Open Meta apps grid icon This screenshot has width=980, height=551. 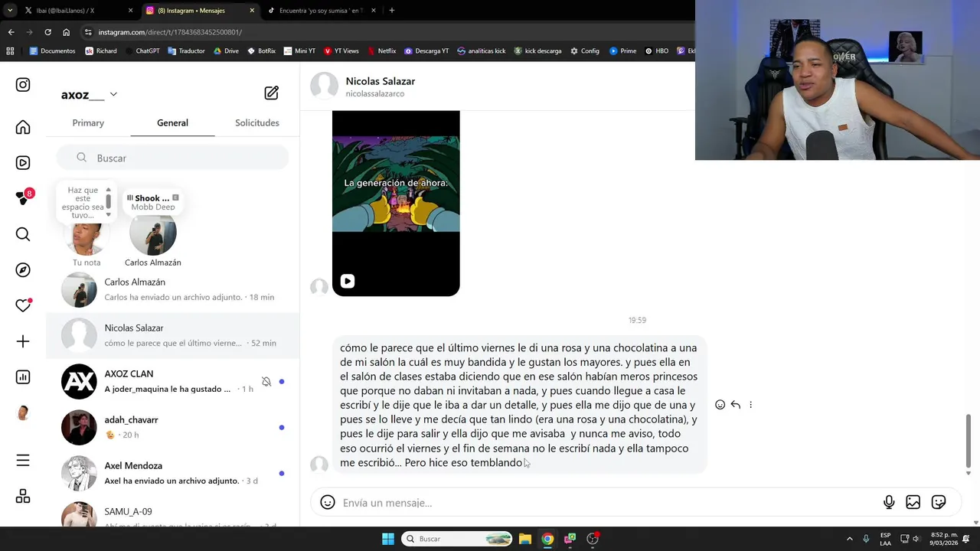(x=23, y=496)
